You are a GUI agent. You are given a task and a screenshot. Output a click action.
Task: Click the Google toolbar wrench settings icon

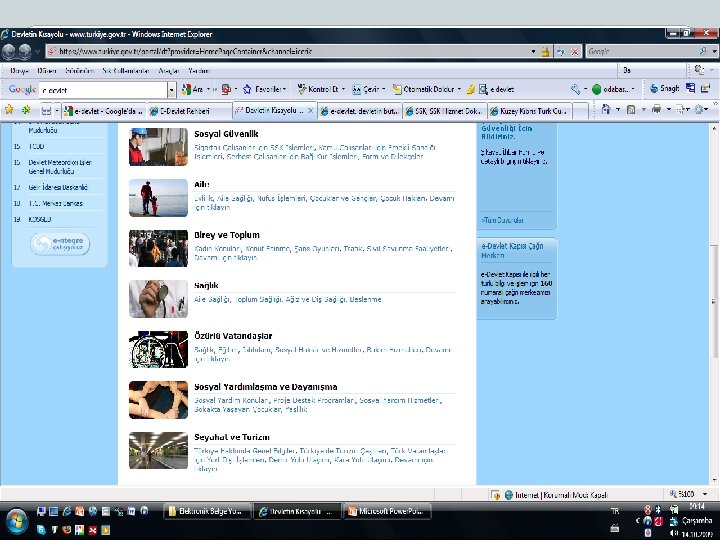pos(575,90)
